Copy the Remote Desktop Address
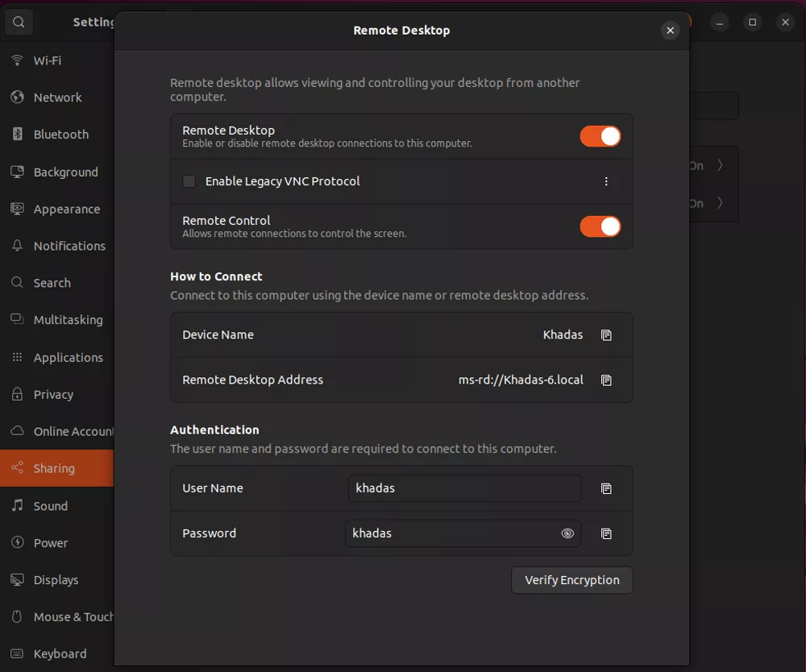Image resolution: width=806 pixels, height=672 pixels. 606,380
